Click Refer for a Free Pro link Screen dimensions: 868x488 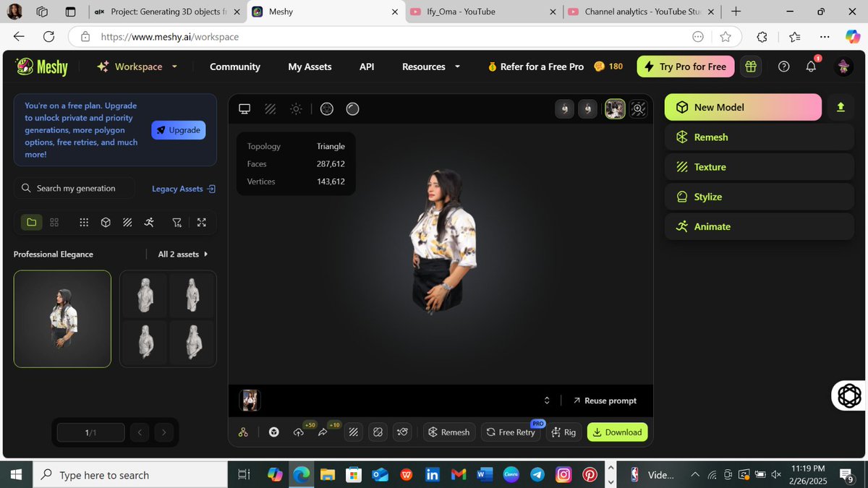(536, 67)
